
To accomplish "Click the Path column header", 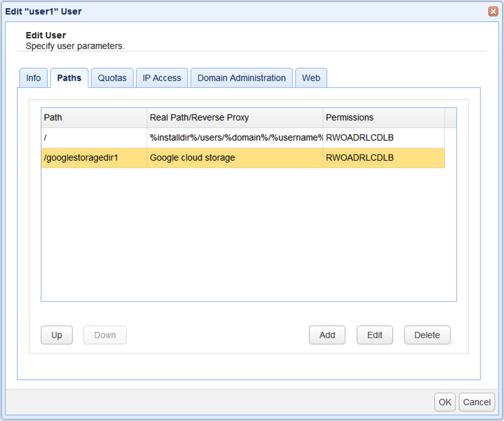I will point(93,117).
